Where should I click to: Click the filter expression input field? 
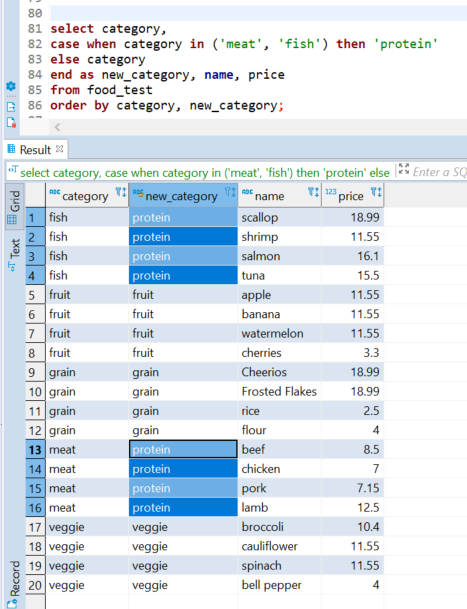click(x=440, y=172)
